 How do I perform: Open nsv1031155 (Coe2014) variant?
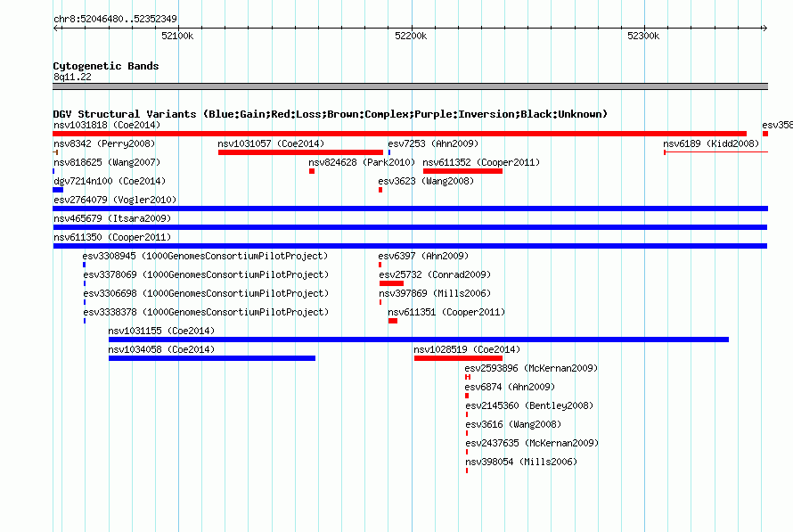tap(161, 331)
